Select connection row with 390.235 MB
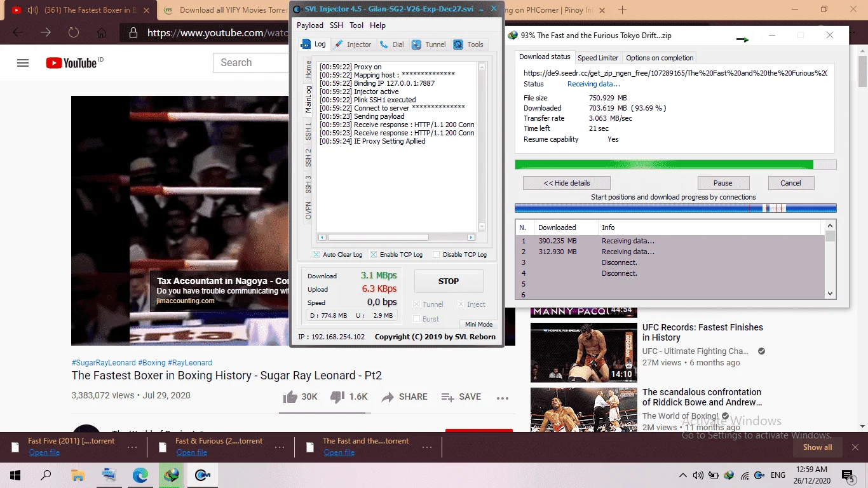Viewport: 868px width, 488px height. (x=670, y=241)
